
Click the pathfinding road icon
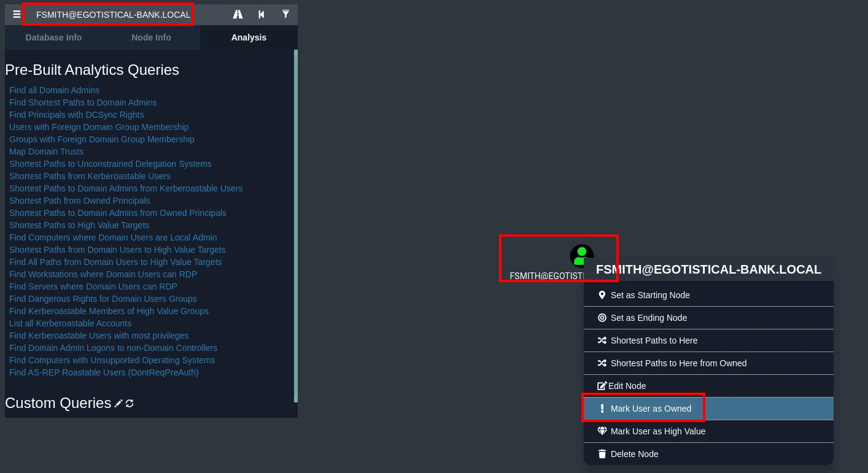pos(238,14)
